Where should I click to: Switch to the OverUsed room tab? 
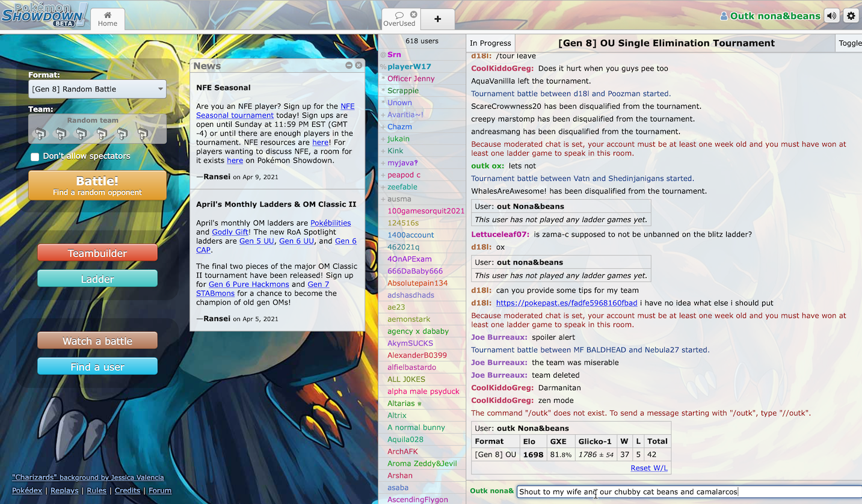pyautogui.click(x=399, y=19)
